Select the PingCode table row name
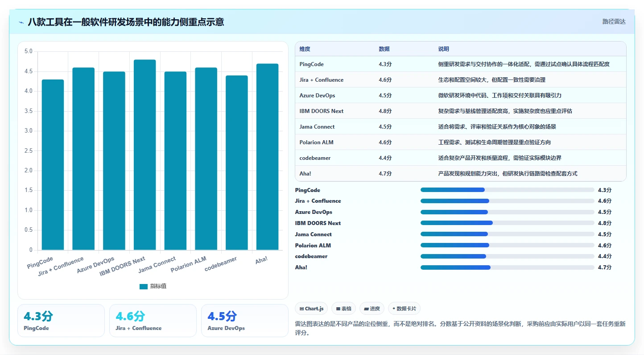This screenshot has width=644, height=355. click(311, 64)
